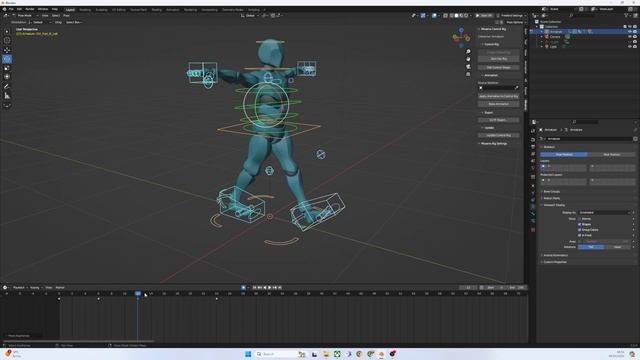
Task: Open the Global transform orientation dropdown
Action: click(x=249, y=16)
